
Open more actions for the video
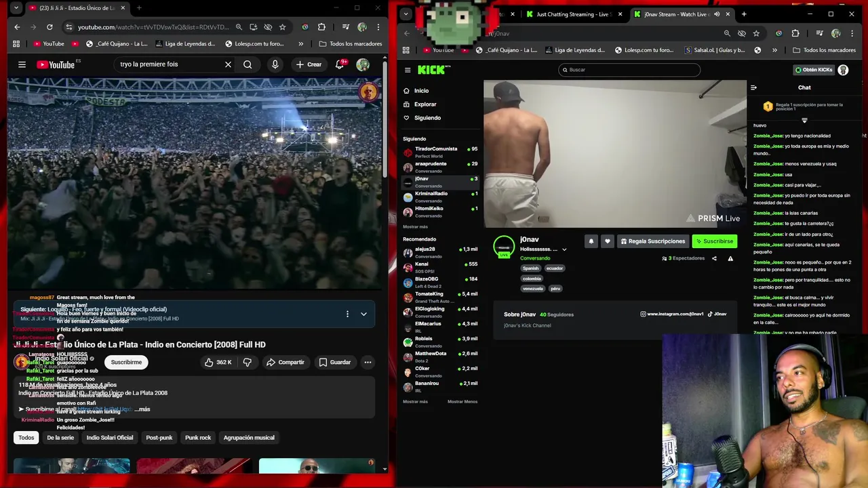(368, 362)
